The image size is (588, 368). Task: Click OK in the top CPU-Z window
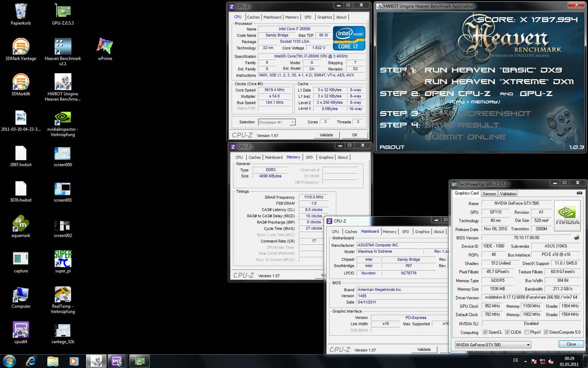tap(355, 135)
